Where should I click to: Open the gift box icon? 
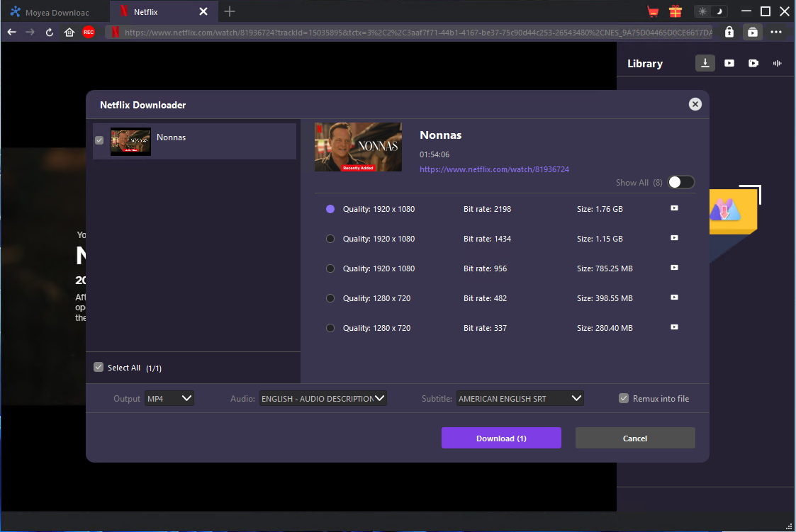pyautogui.click(x=676, y=11)
